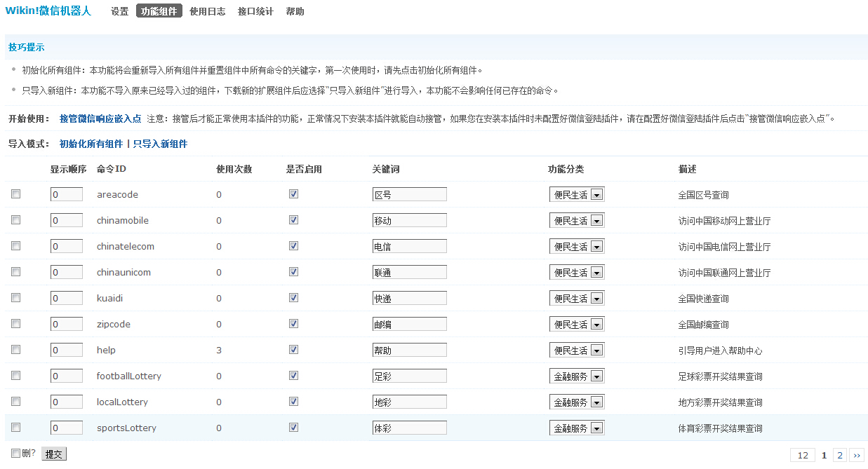Disable the enabled checkbox for kuaidi
This screenshot has height=469, width=868.
point(293,298)
